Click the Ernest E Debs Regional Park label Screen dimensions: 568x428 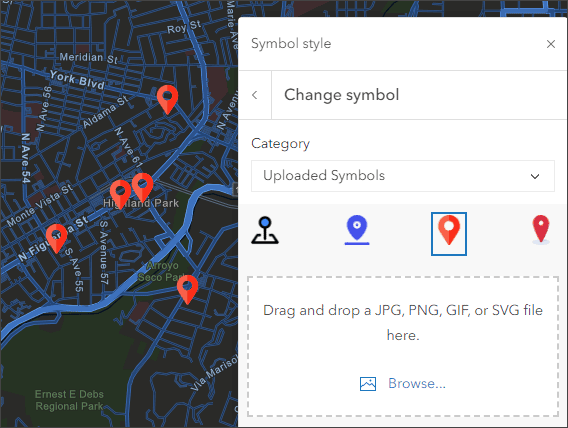point(69,400)
